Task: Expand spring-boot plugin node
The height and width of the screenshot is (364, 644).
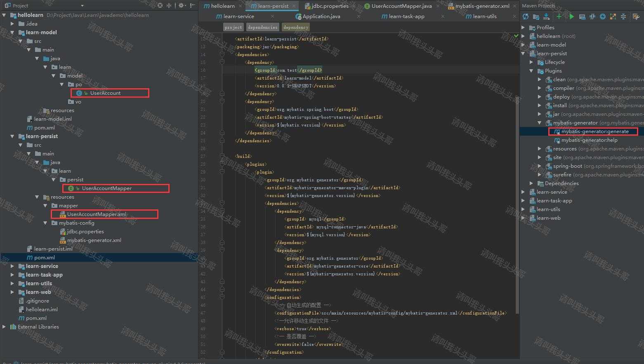Action: tap(540, 166)
